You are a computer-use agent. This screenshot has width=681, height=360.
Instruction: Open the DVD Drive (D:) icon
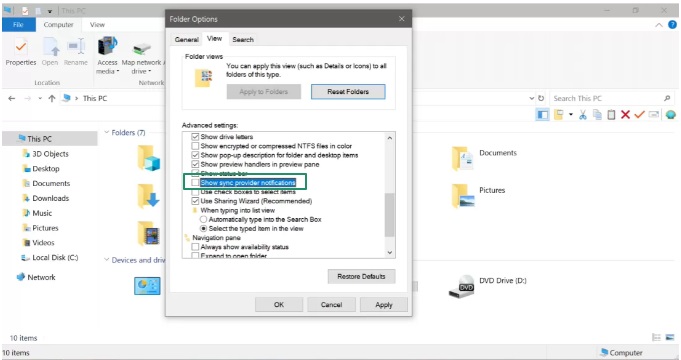click(x=461, y=286)
